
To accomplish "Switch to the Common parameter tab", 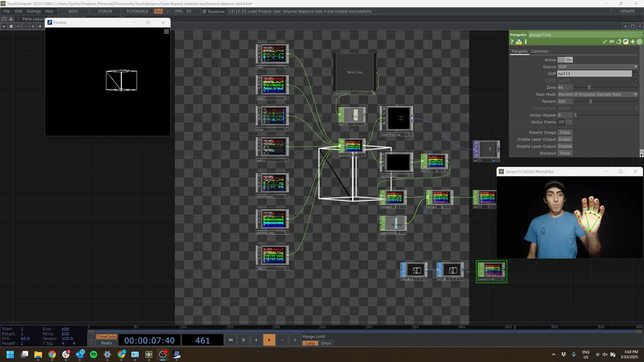I will pyautogui.click(x=539, y=51).
